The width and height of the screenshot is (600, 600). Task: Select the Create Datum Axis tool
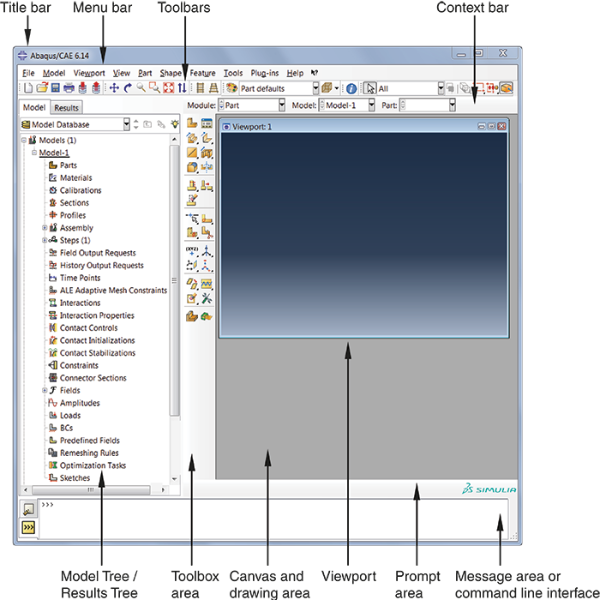click(207, 251)
